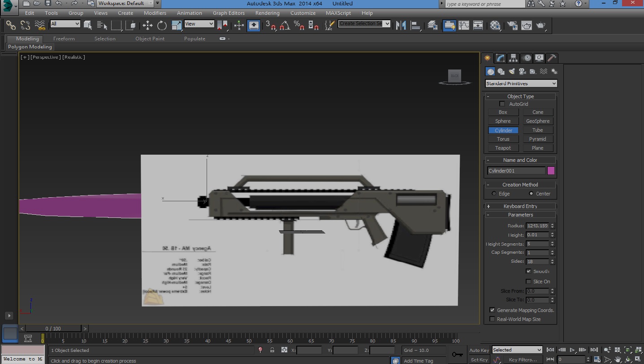Toggle Auto Key animation mode
The height and width of the screenshot is (364, 644).
[x=479, y=350]
